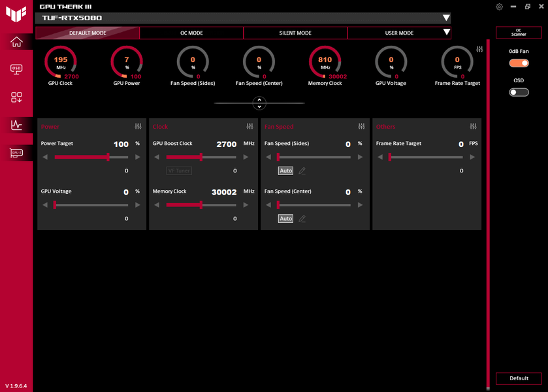Open the Monitor graph sidebar icon
The width and height of the screenshot is (548, 392).
[16, 125]
